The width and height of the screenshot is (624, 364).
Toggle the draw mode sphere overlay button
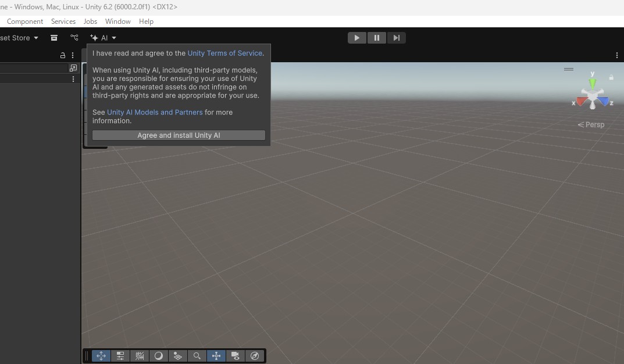click(x=158, y=356)
